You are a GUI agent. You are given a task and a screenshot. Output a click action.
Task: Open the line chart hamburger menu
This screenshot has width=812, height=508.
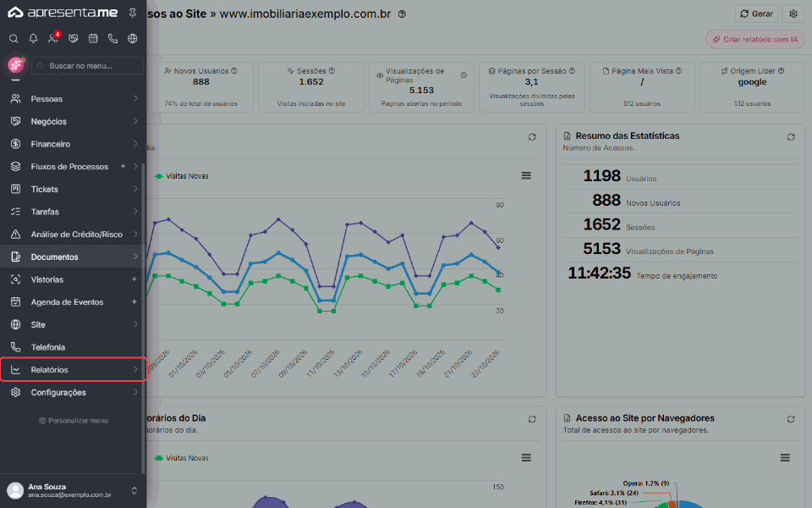(x=526, y=176)
